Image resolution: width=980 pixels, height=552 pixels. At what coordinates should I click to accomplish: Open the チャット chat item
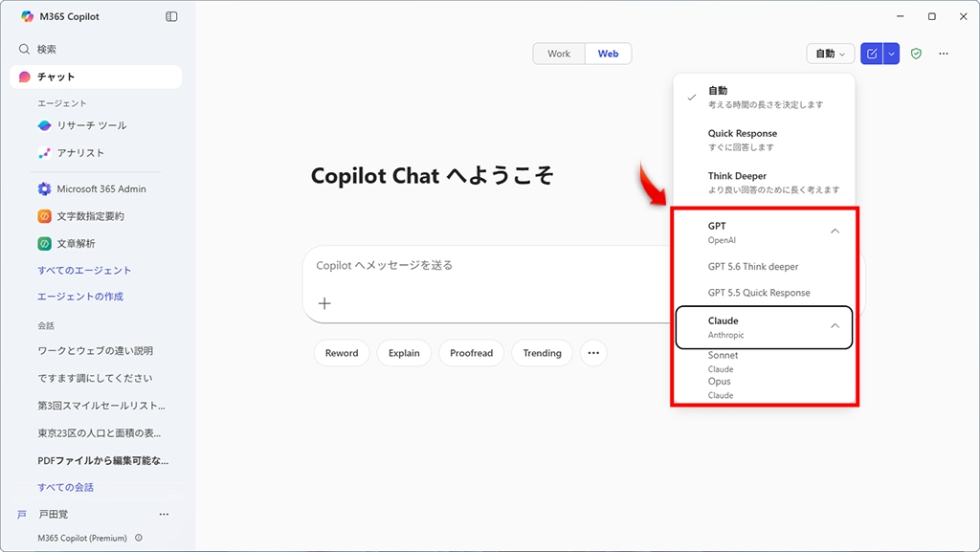click(x=96, y=77)
